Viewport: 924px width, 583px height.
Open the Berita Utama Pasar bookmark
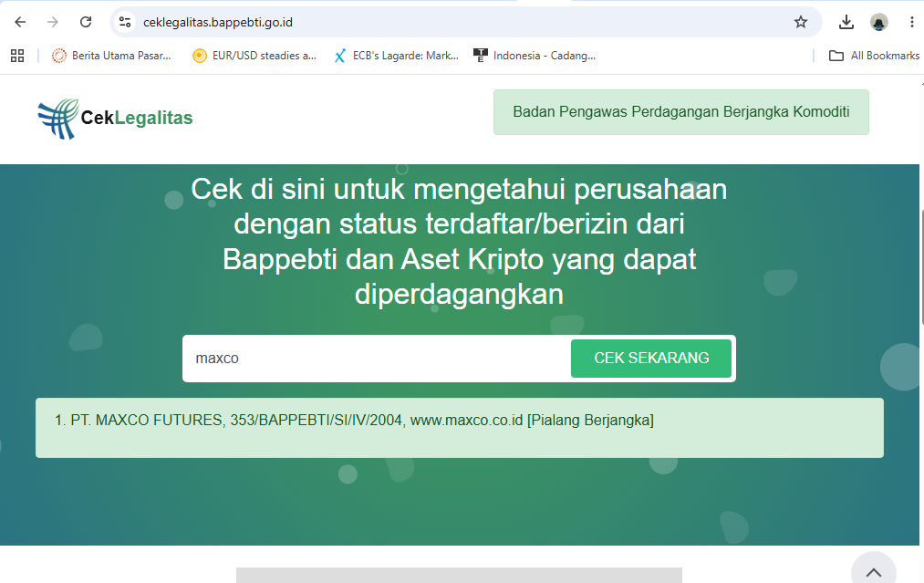coord(111,56)
